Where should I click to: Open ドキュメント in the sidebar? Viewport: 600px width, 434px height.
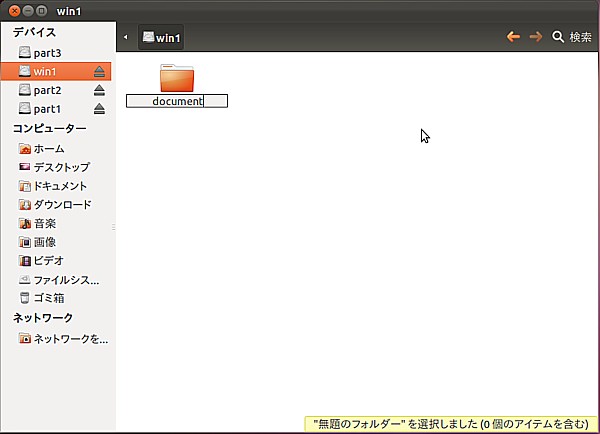coord(60,186)
